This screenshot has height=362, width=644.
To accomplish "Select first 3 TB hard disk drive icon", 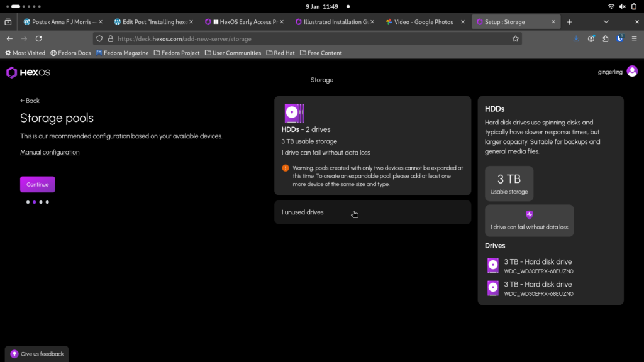I will [x=493, y=266].
